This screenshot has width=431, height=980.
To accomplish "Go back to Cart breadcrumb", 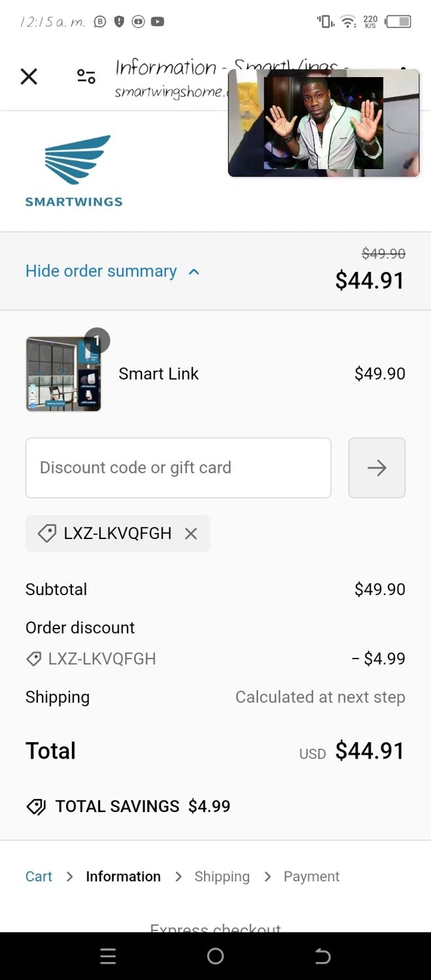I will coord(39,877).
